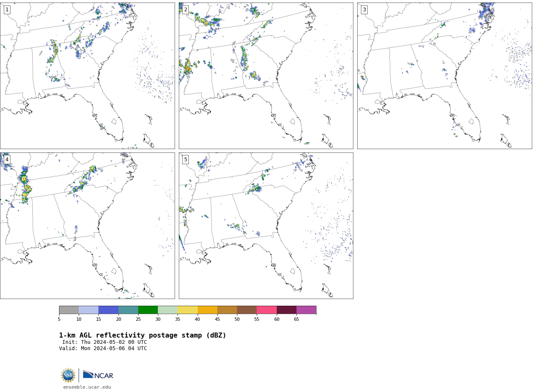Click the colorbar tick label 20
Image resolution: width=536 pixels, height=392 pixels.
click(x=119, y=320)
